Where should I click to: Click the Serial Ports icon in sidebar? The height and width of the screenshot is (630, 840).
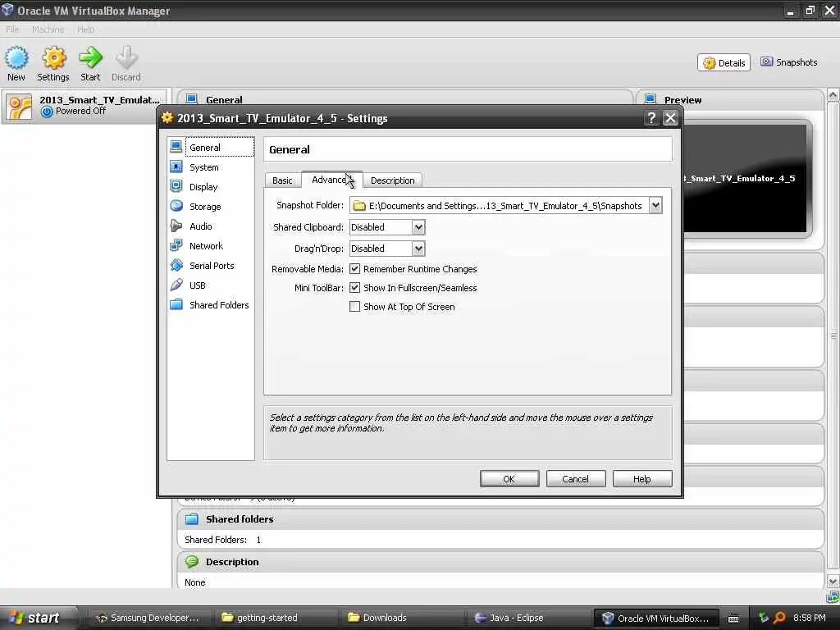point(176,265)
